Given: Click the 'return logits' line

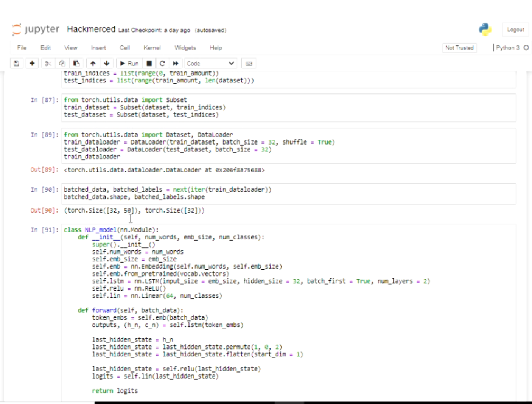Looking at the screenshot, I should point(115,391).
